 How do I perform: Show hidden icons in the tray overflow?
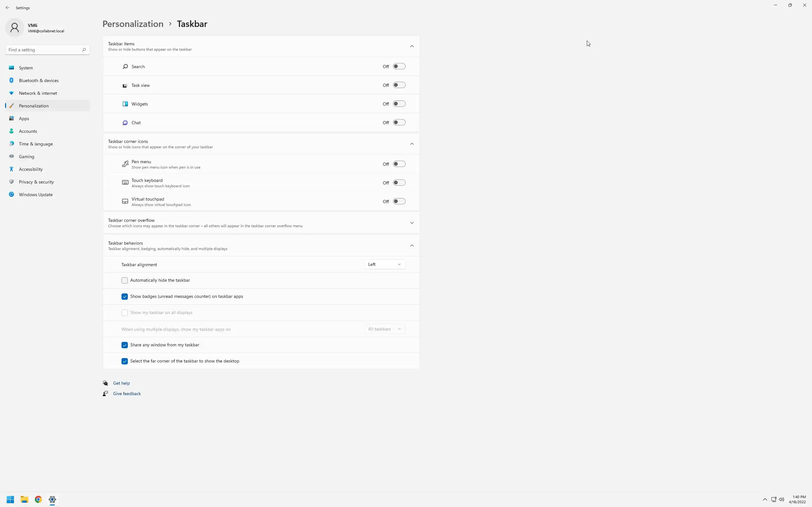765,499
